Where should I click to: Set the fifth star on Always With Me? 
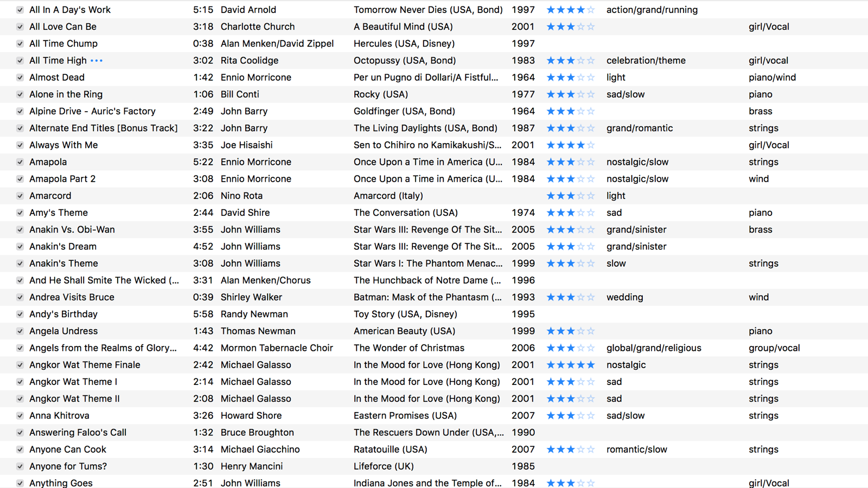tap(591, 145)
